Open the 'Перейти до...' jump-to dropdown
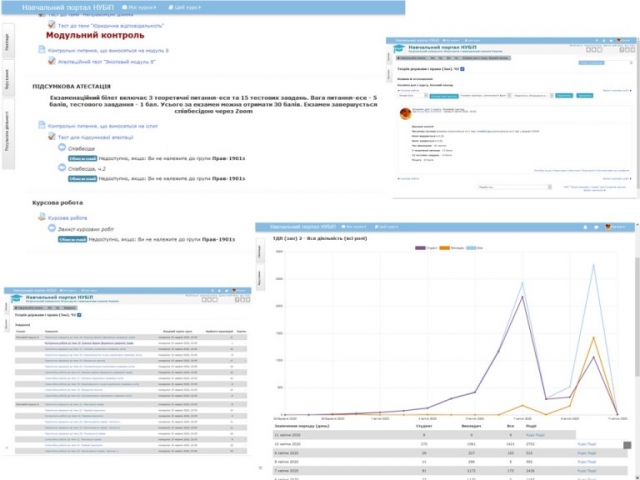This screenshot has width=640, height=480. coord(515,186)
